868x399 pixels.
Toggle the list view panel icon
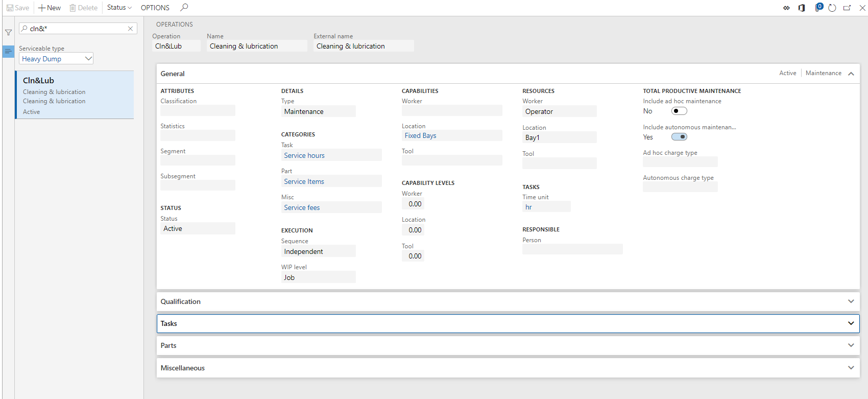point(8,51)
